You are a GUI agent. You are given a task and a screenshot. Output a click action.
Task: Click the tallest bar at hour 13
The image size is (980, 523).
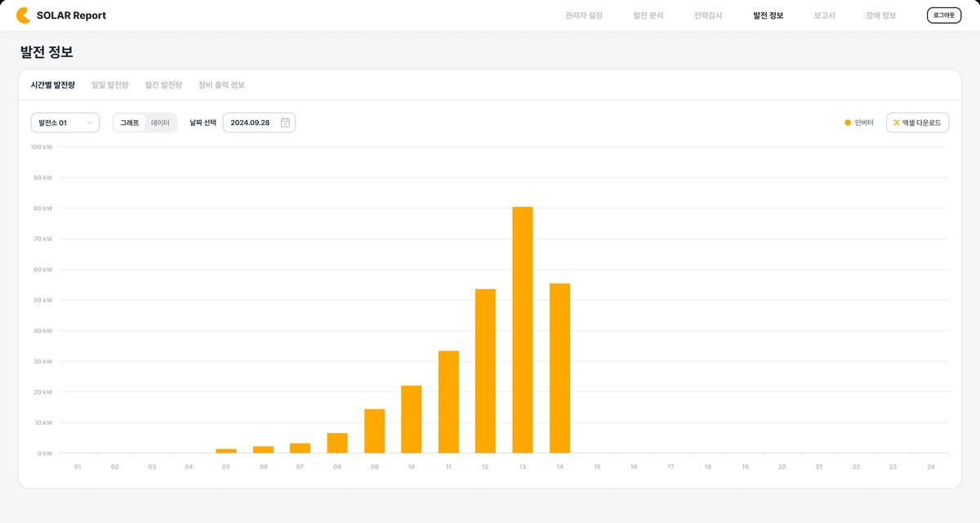(x=523, y=330)
